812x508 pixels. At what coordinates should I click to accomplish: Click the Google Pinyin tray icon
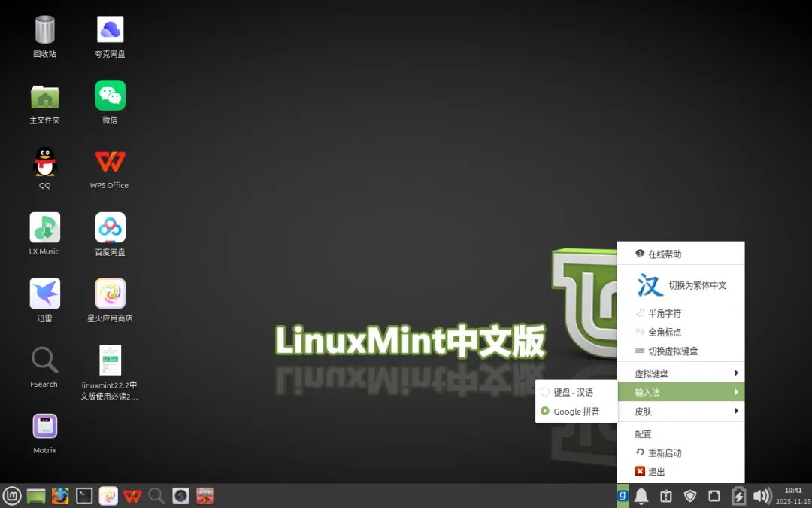[623, 496]
